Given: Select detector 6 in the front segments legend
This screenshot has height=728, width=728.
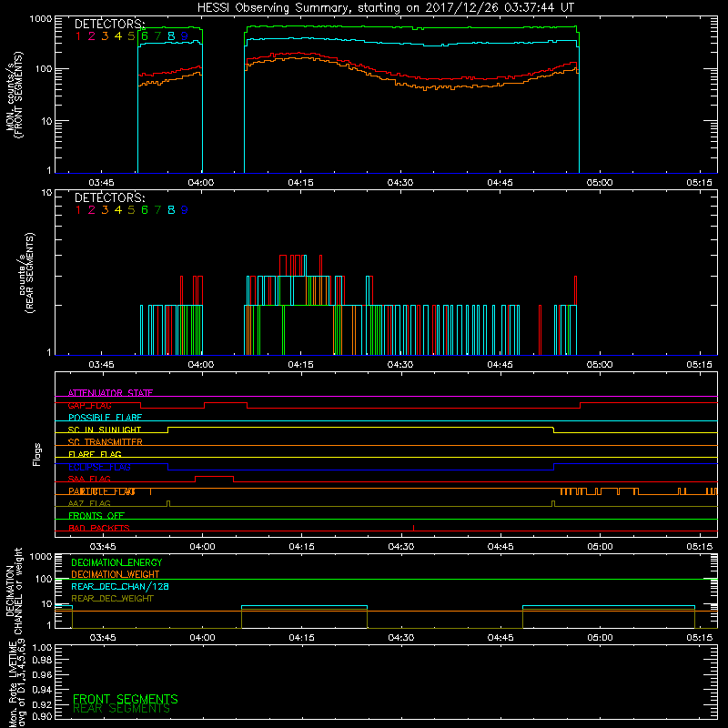Looking at the screenshot, I should (x=145, y=36).
